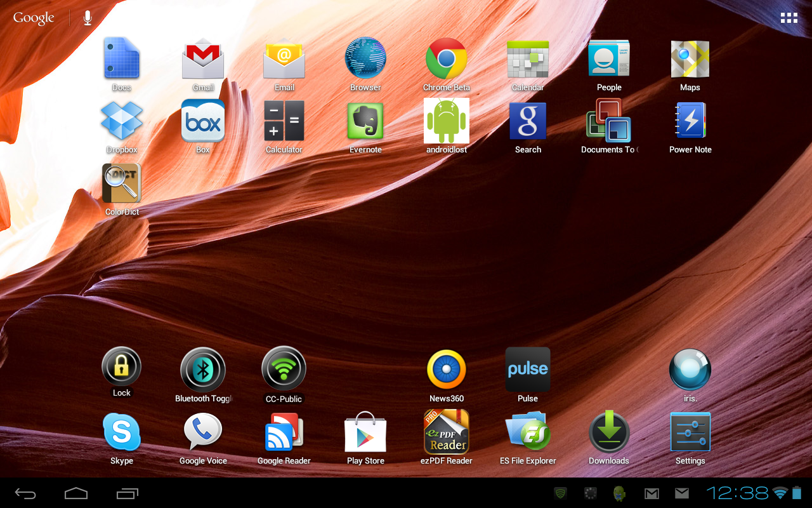Toggle Bluetooth using the Bluetooth Toggle widget
Screen dimensions: 812x508
[x=203, y=370]
